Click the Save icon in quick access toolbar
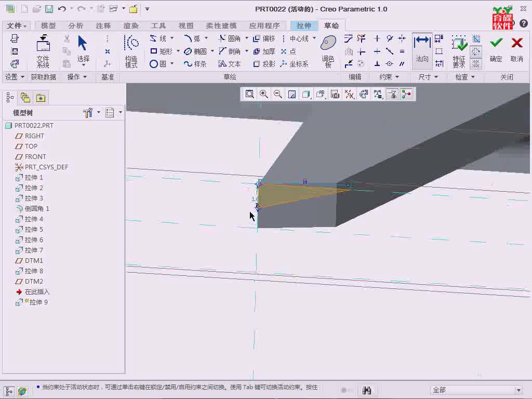Screen dimensions: 532x399 pyautogui.click(x=49, y=9)
